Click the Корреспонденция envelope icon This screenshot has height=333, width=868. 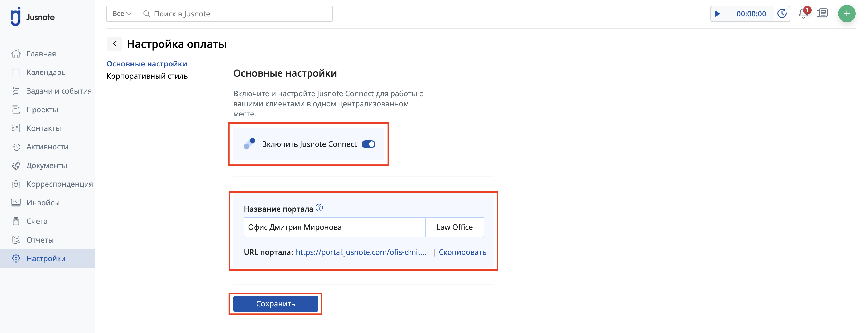(16, 184)
